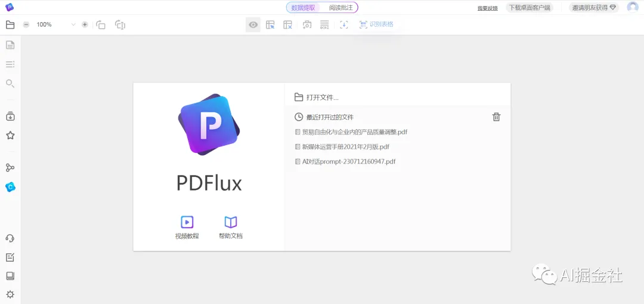
Task: Open the favorites star sidebar icon
Action: (10, 136)
